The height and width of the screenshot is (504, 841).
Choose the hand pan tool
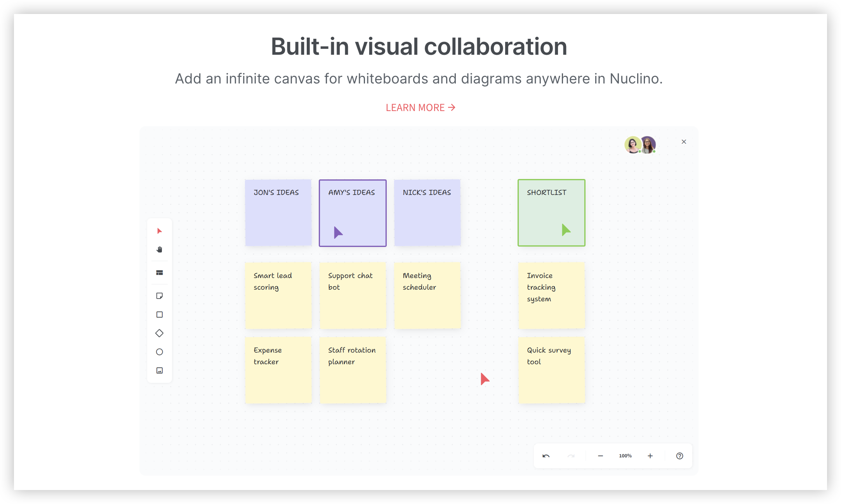pyautogui.click(x=159, y=250)
